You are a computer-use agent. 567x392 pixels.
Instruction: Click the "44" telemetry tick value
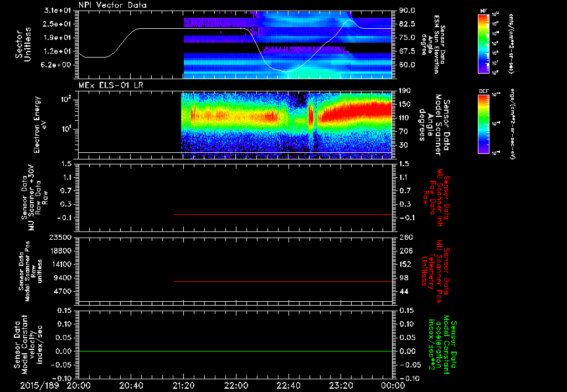pyautogui.click(x=404, y=291)
